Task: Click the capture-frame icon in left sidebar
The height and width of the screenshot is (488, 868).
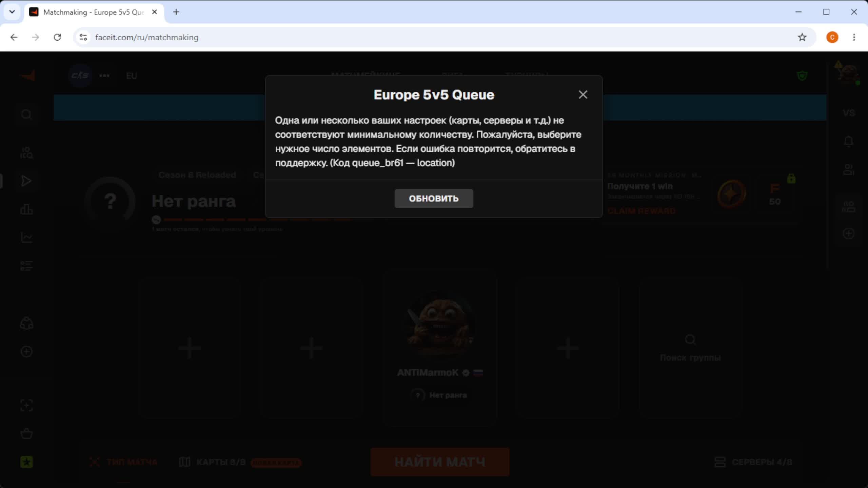Action: tap(26, 405)
